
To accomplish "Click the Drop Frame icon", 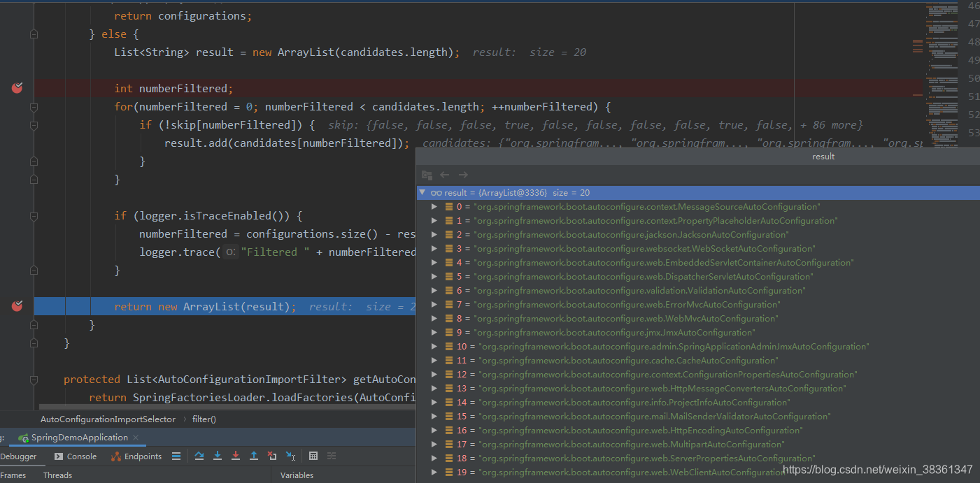I will [272, 456].
